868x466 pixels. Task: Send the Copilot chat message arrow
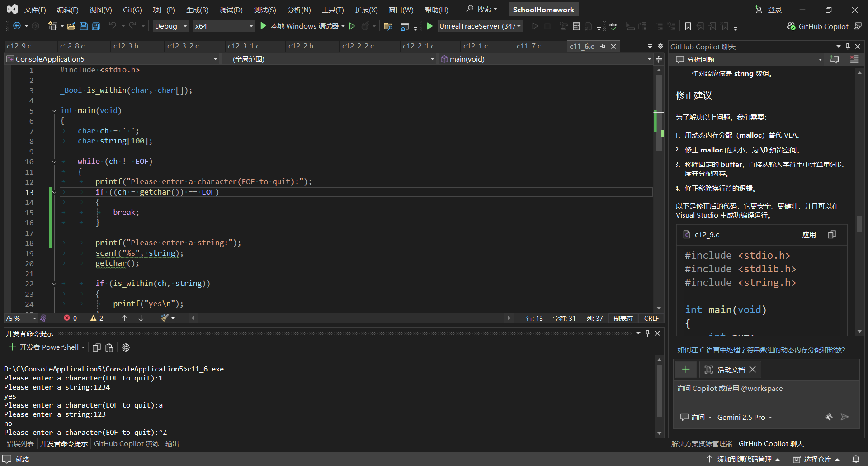pos(844,417)
